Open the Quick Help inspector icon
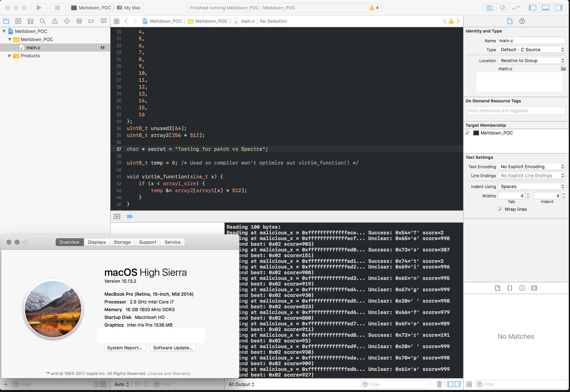570x392 pixels. (522, 21)
